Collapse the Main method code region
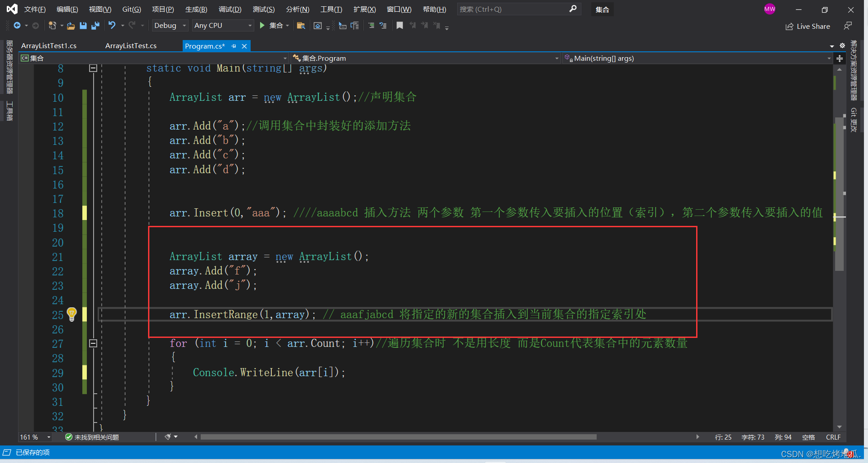 93,68
